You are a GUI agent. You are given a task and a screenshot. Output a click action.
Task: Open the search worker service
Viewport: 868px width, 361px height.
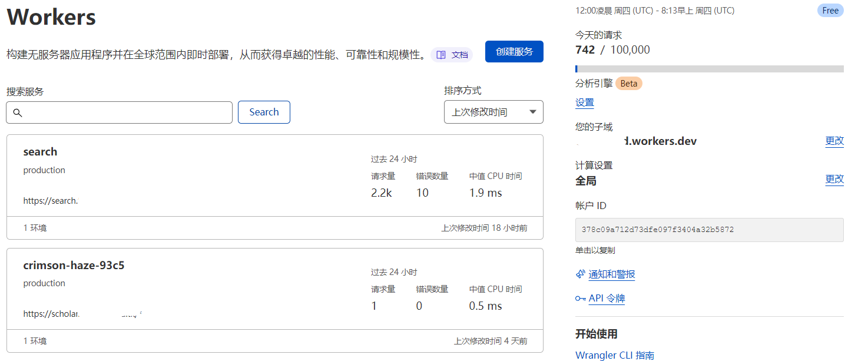(x=40, y=152)
